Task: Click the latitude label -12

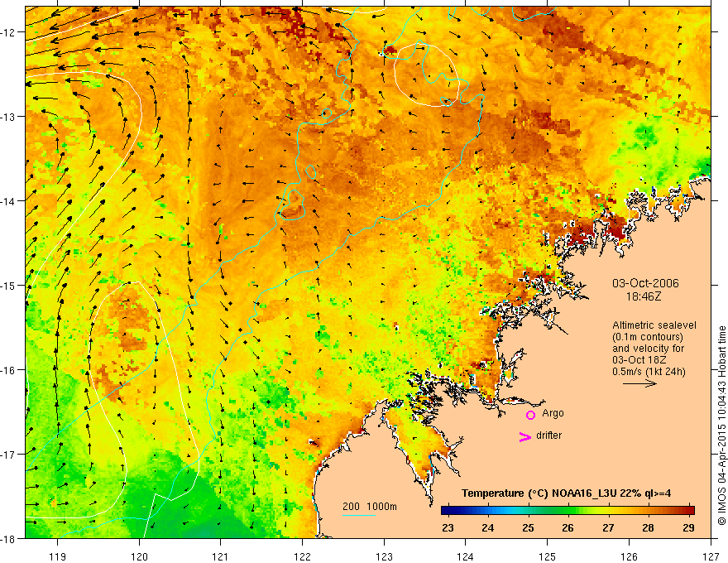Action: tap(9, 32)
